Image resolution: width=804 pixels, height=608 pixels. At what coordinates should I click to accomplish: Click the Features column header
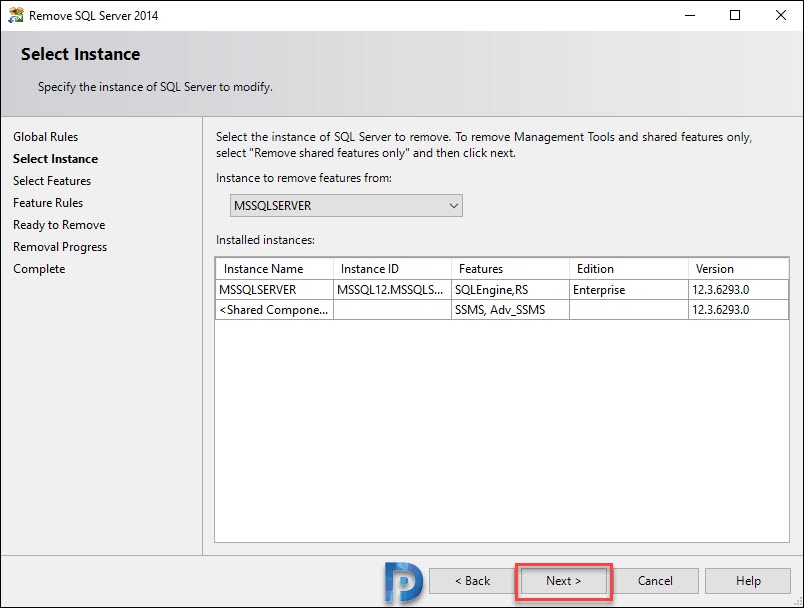tap(511, 269)
